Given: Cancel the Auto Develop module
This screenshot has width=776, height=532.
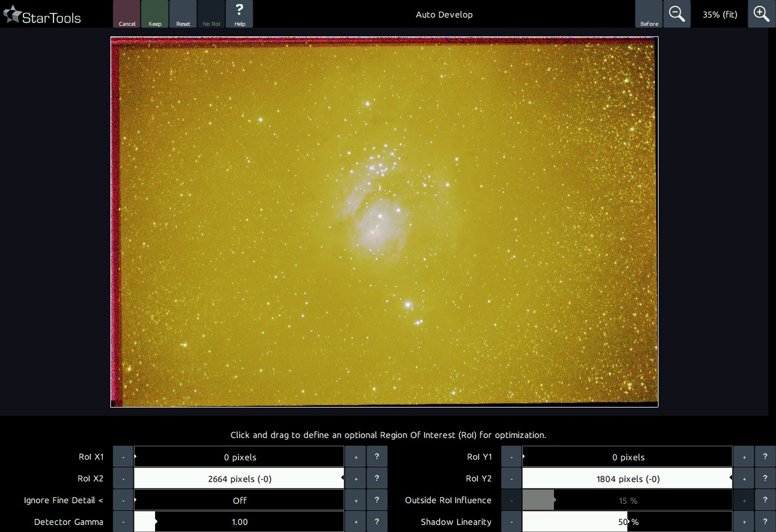Looking at the screenshot, I should [x=127, y=14].
